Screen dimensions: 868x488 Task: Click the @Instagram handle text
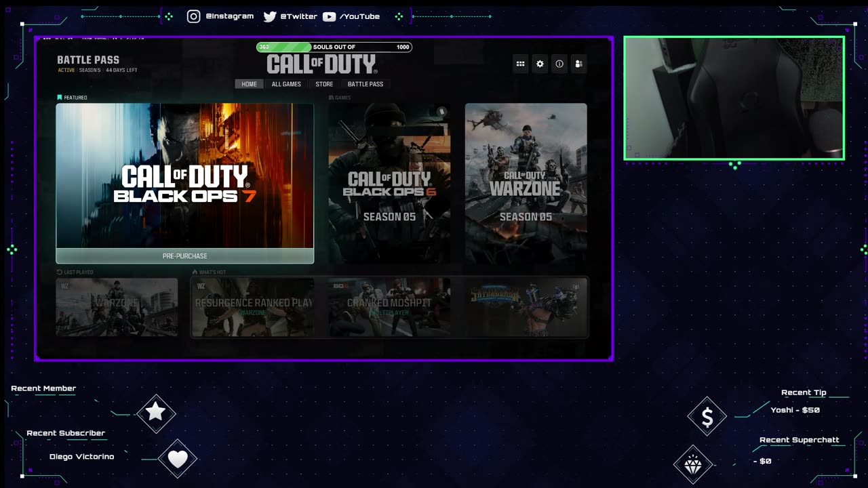(229, 16)
